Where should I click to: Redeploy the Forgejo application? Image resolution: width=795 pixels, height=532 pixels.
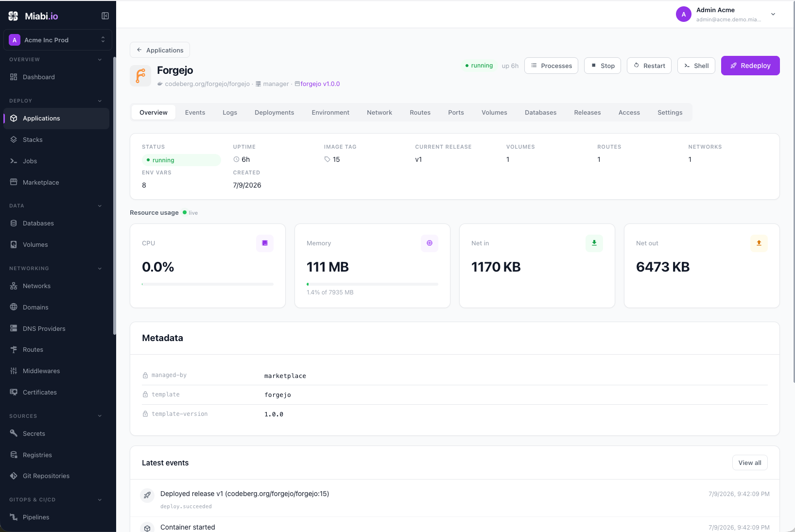[x=750, y=66]
